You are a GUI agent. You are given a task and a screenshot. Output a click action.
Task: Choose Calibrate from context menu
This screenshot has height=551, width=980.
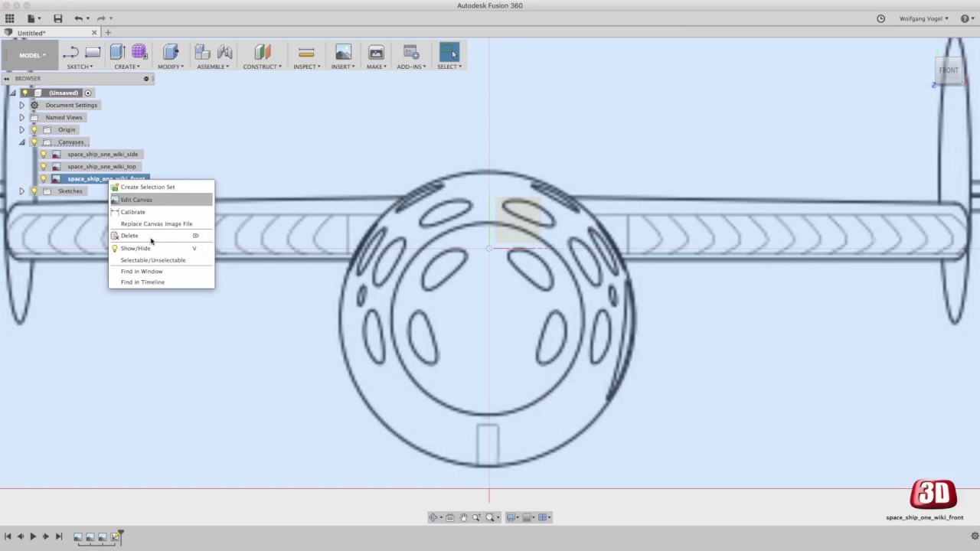pos(162,212)
